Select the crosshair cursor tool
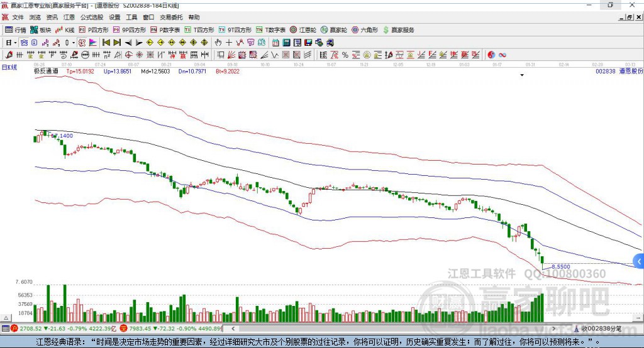 pyautogui.click(x=229, y=43)
